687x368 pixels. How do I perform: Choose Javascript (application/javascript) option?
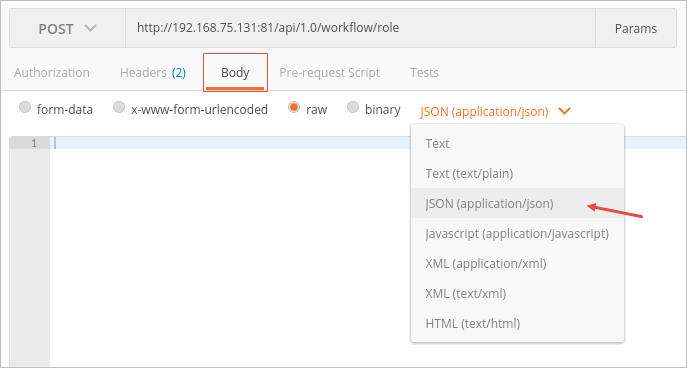pos(517,234)
